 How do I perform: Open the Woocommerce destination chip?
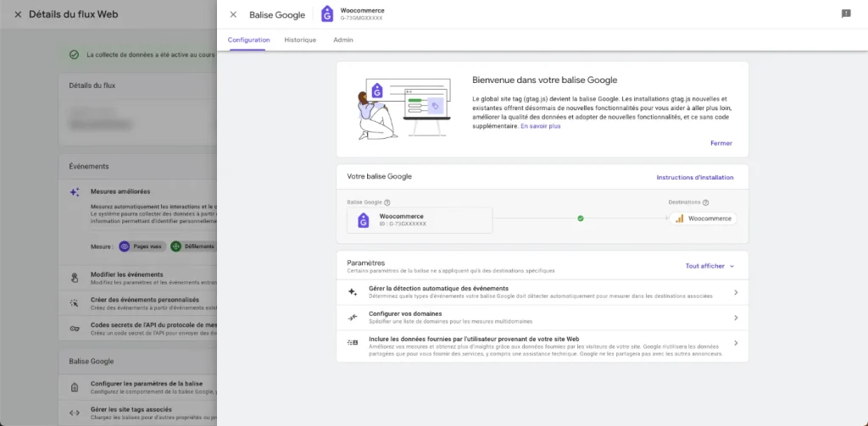coord(703,219)
